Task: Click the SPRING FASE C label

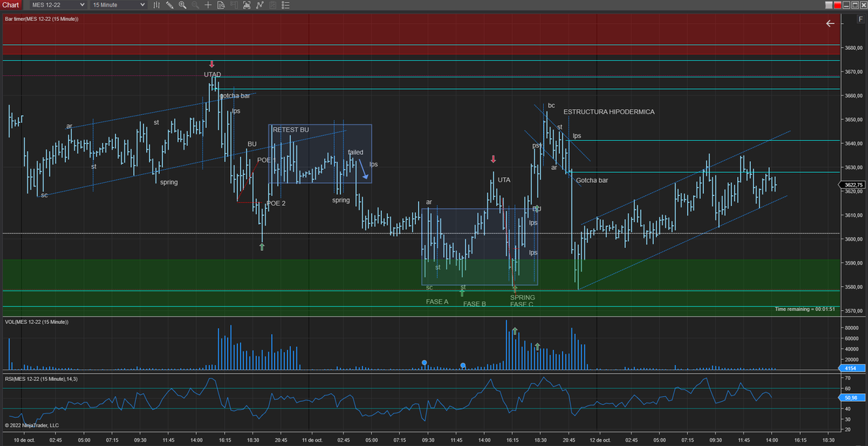Action: 522,301
